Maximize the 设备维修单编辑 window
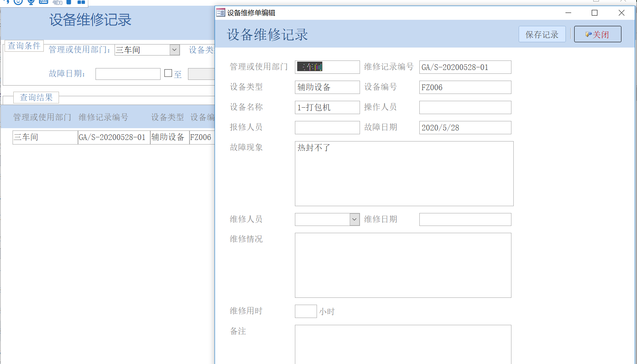637x364 pixels. [594, 13]
